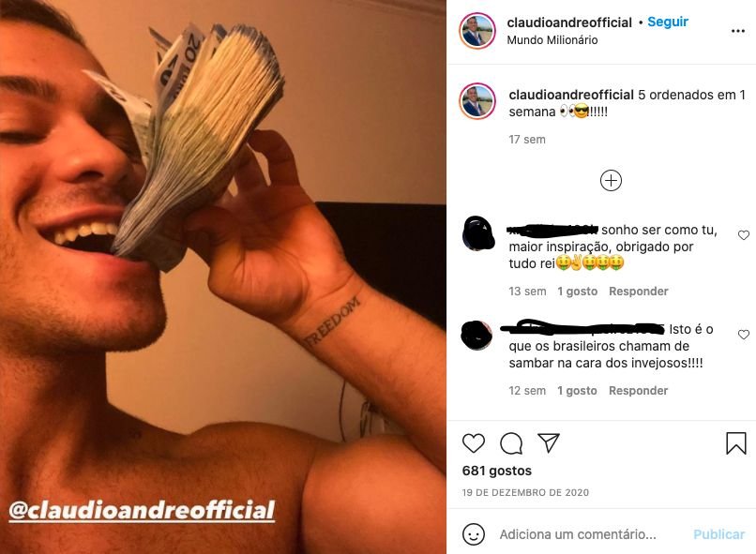Like the 'sambar na cara' comment
This screenshot has height=554, width=756.
744,335
